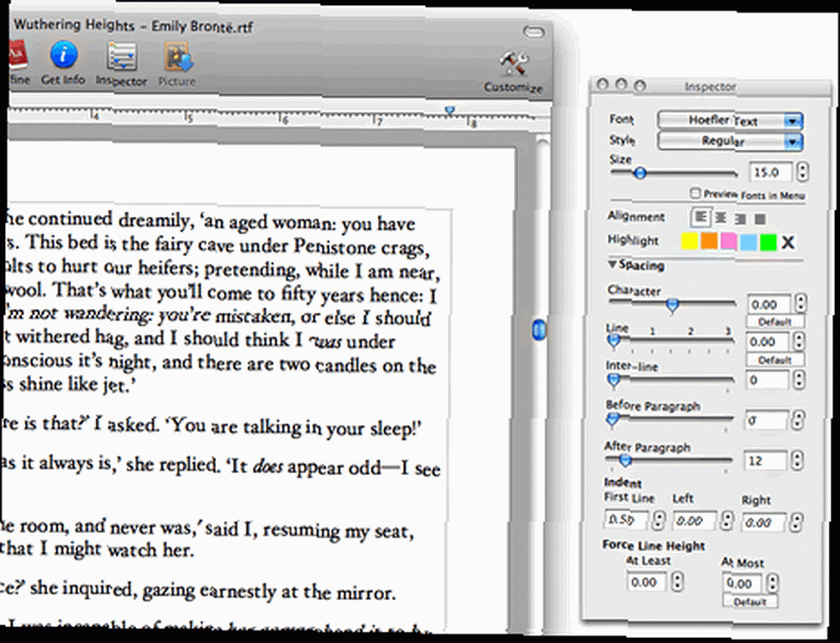Screen dimensions: 840x643
Task: Select right alignment in Inspector
Action: pyautogui.click(x=740, y=219)
